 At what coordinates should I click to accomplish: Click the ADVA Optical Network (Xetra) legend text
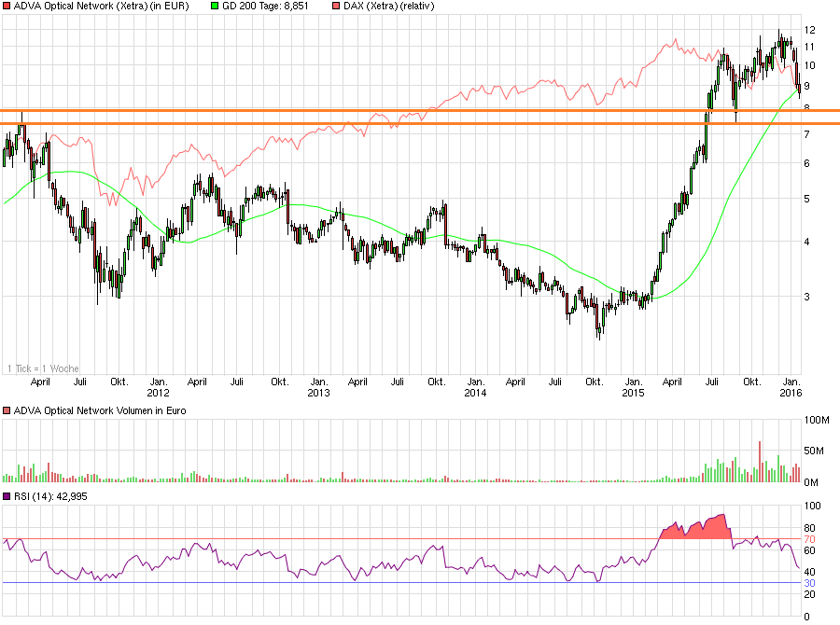point(101,6)
